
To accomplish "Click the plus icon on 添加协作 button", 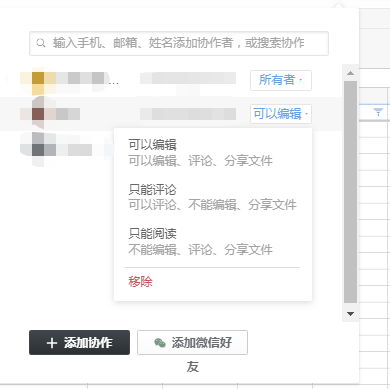I will pos(52,343).
